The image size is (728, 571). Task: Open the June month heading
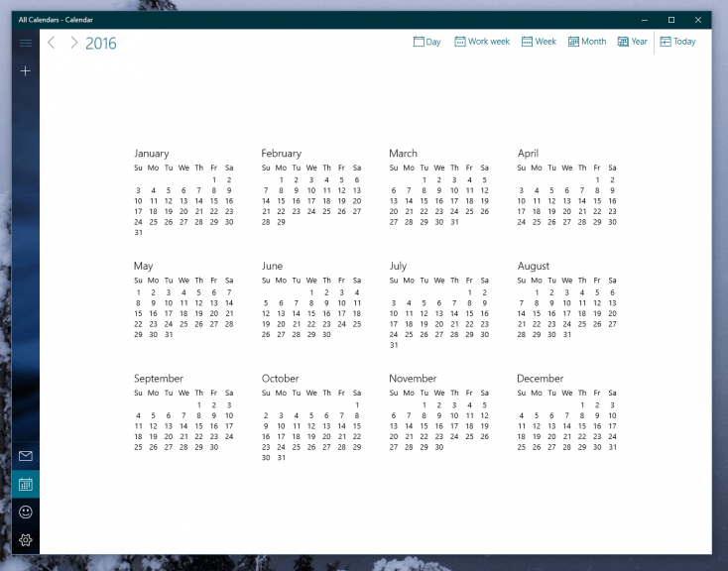pyautogui.click(x=272, y=266)
